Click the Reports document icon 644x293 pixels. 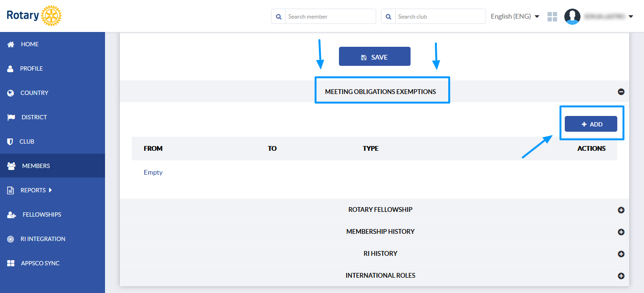click(x=11, y=190)
